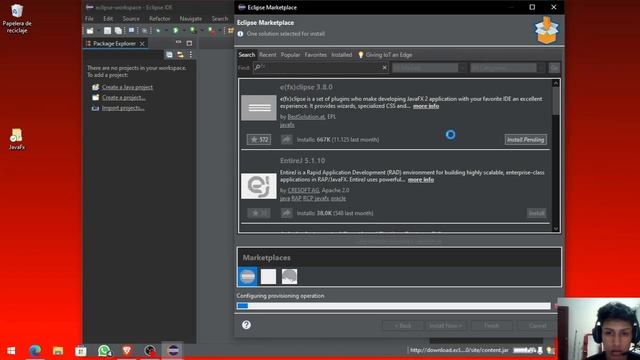Open the Refactor menu in Eclipse IDE
The height and width of the screenshot is (360, 640).
(x=159, y=19)
